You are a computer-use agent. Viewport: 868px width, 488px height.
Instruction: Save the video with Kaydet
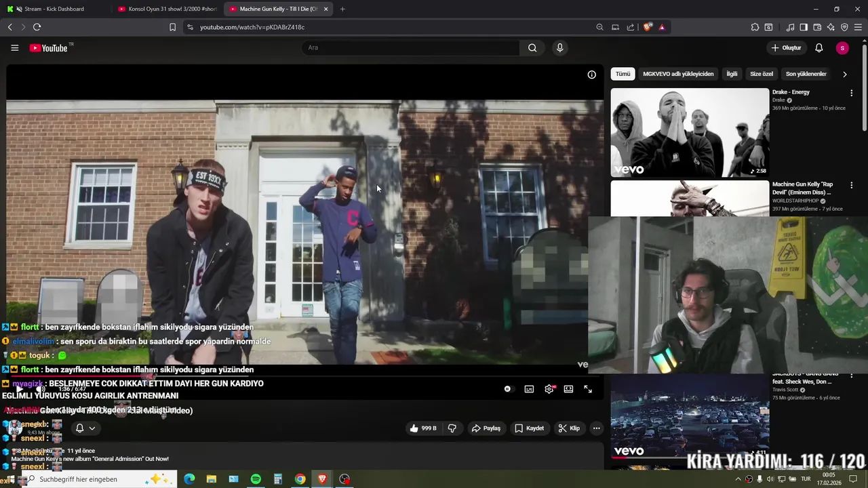click(529, 428)
